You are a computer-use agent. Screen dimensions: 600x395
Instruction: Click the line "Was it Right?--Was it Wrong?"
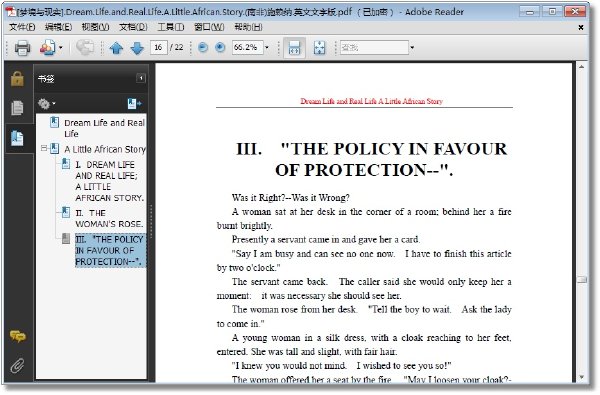(290, 198)
